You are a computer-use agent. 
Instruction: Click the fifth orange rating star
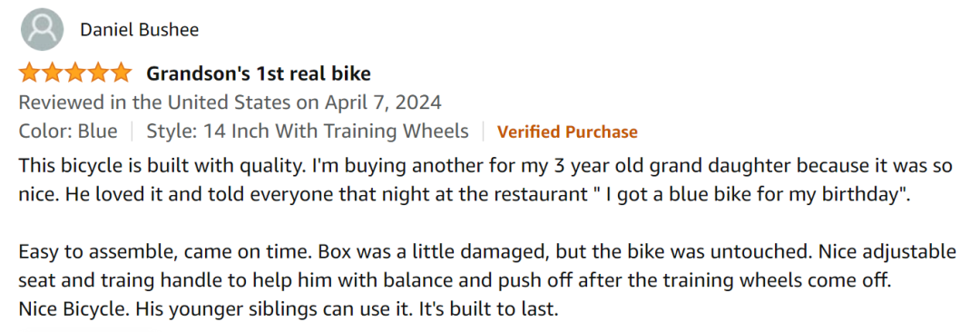tap(121, 73)
